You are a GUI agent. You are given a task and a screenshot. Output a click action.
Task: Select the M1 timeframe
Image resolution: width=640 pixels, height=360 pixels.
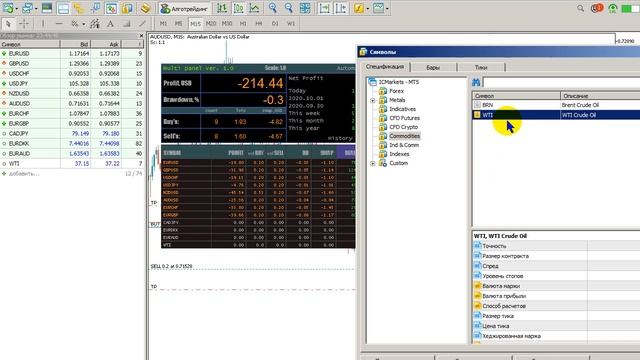[163, 24]
